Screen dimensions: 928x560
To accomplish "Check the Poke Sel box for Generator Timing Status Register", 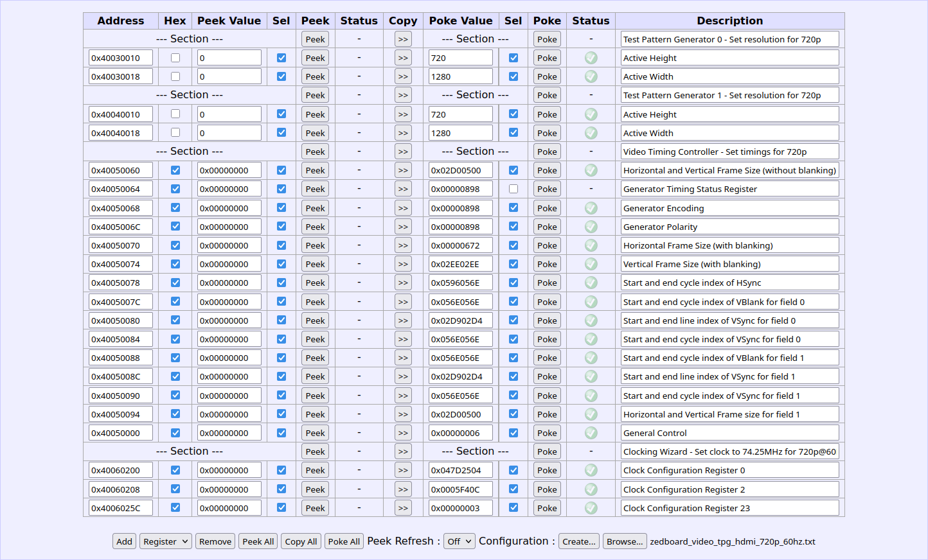I will (513, 189).
